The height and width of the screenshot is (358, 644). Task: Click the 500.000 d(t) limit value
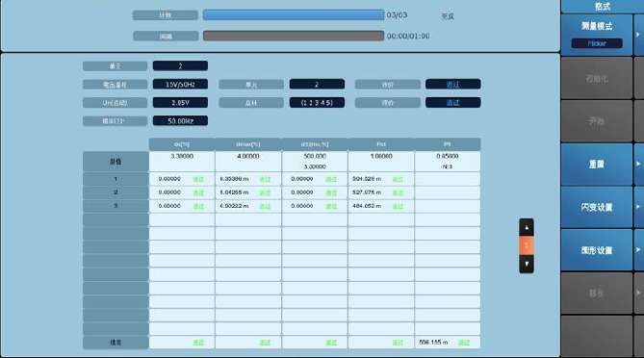click(x=315, y=157)
